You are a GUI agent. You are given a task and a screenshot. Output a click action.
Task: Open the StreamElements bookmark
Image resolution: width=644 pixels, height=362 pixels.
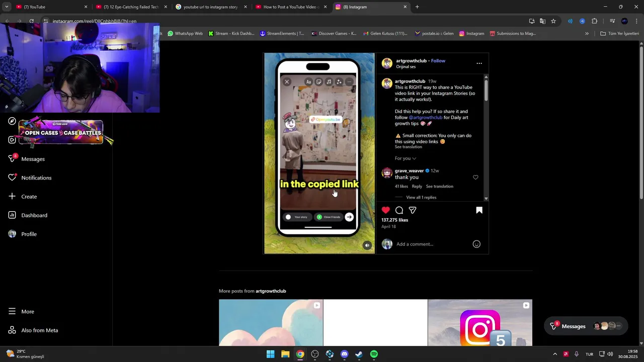pyautogui.click(x=282, y=34)
